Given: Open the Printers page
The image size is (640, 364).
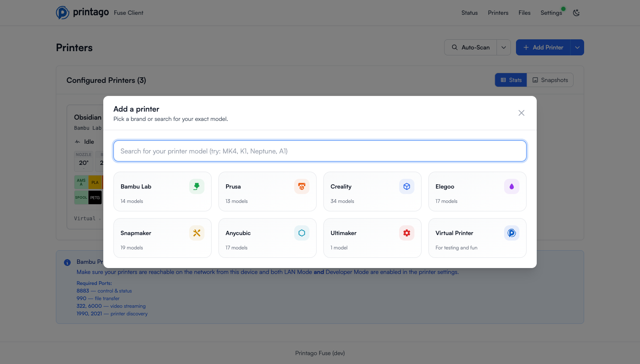Looking at the screenshot, I should pos(498,13).
